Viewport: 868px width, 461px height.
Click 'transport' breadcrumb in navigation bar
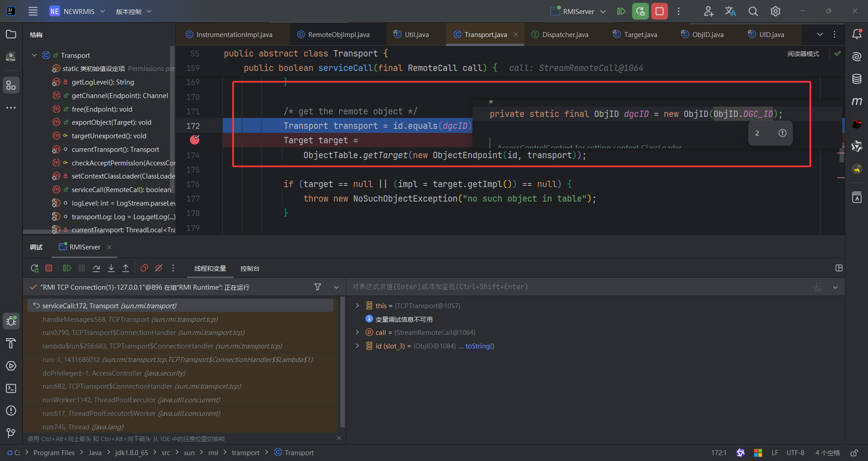pyautogui.click(x=245, y=452)
